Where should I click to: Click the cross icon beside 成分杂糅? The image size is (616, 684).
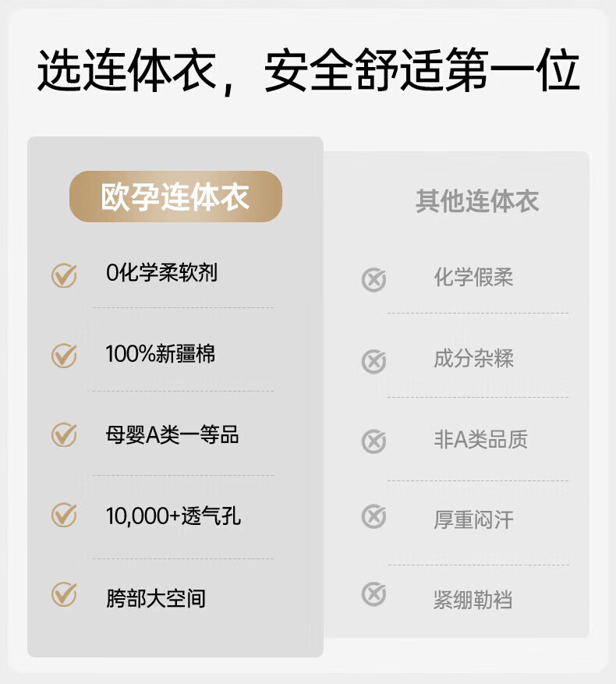coord(374,361)
